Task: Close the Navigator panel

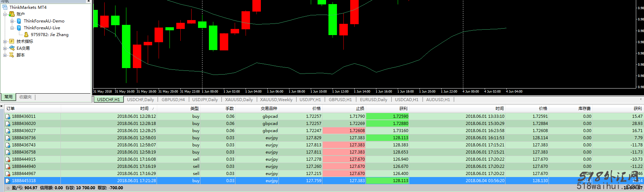Action: [89, 1]
